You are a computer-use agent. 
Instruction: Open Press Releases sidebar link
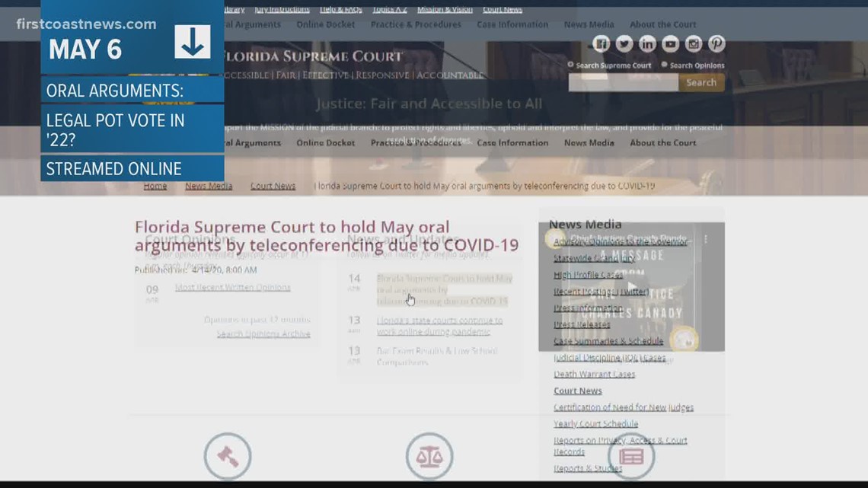pyautogui.click(x=582, y=324)
